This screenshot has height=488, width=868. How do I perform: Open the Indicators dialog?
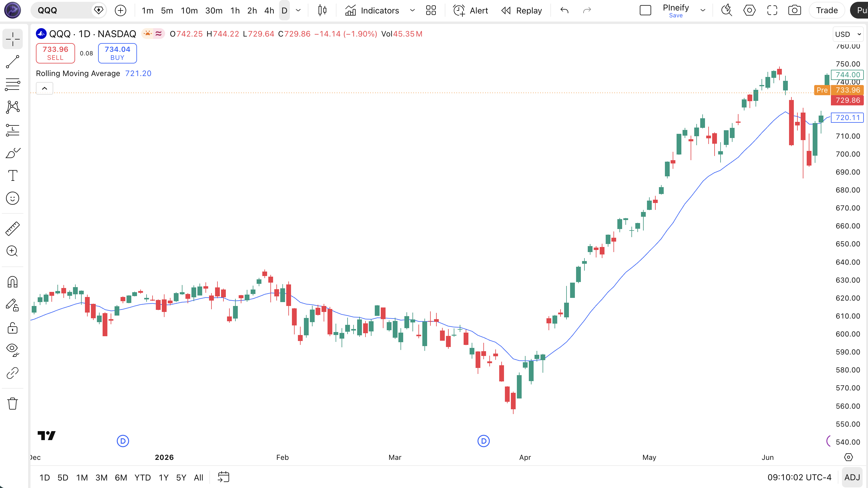372,10
